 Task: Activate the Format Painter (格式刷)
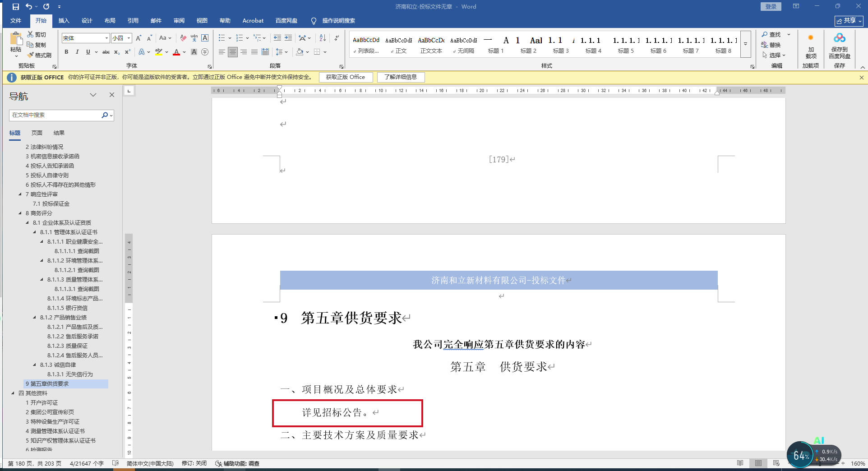(x=39, y=55)
